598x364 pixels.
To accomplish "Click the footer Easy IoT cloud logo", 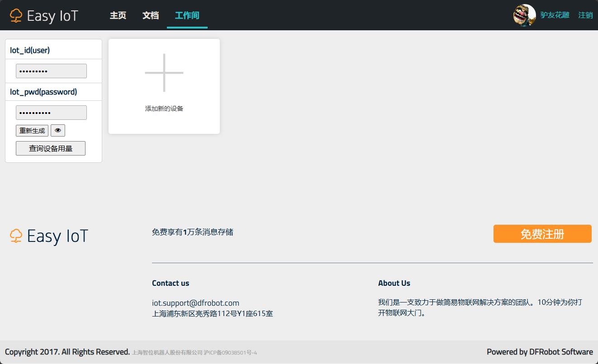I will [16, 236].
